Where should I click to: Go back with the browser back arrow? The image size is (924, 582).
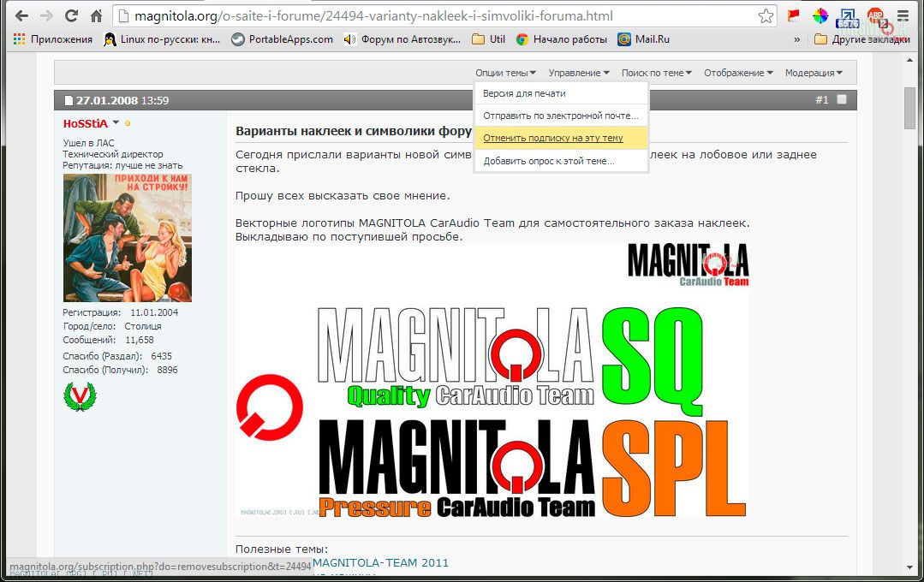coord(21,16)
